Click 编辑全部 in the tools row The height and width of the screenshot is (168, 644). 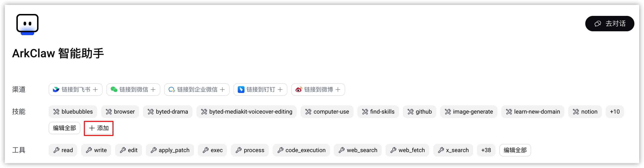[x=515, y=150]
